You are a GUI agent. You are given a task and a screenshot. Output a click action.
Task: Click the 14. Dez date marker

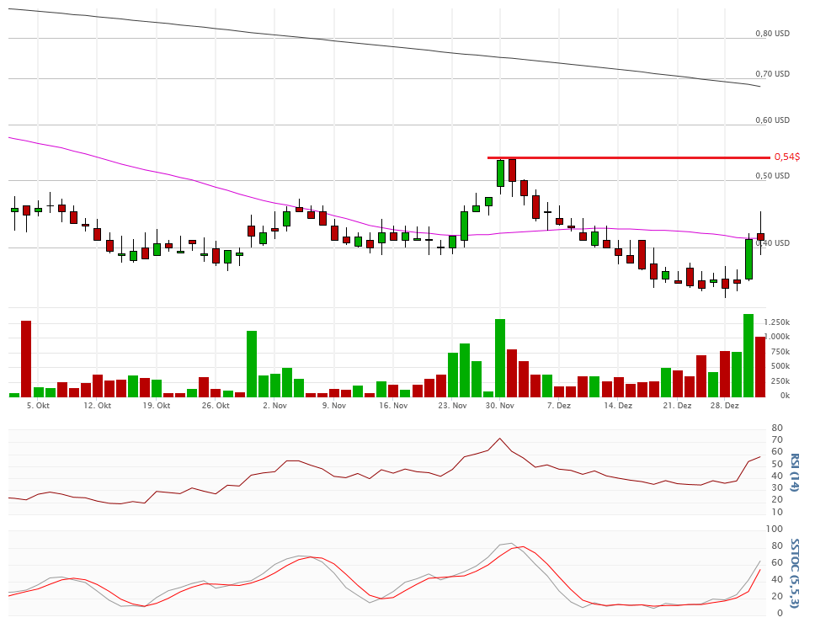[618, 406]
